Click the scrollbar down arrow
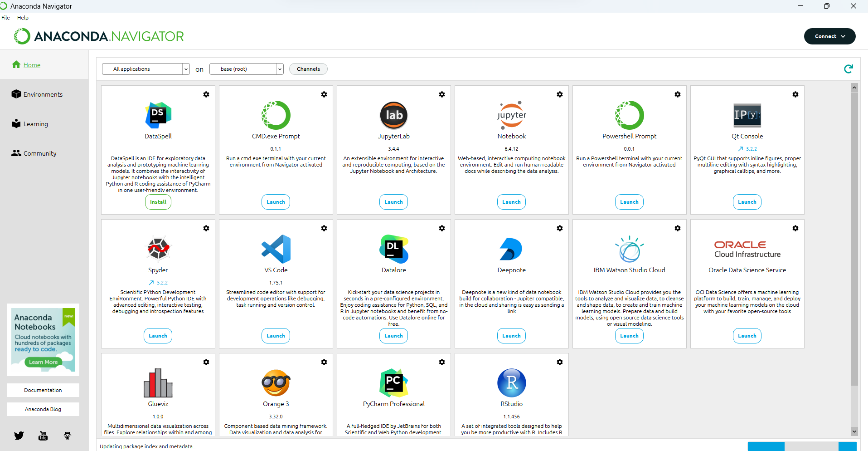Screen dimensions: 868x451 click(854, 431)
